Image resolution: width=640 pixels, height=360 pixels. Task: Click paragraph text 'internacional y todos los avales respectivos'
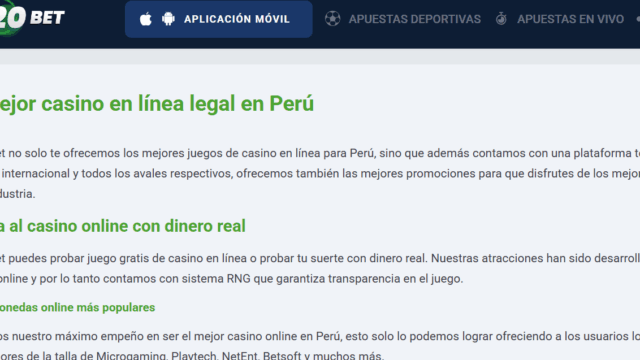coord(117,173)
